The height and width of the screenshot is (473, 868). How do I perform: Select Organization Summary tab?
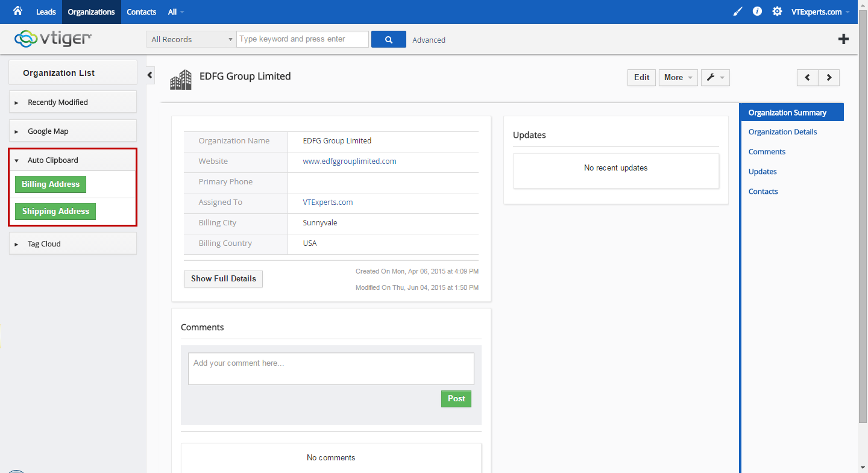791,112
